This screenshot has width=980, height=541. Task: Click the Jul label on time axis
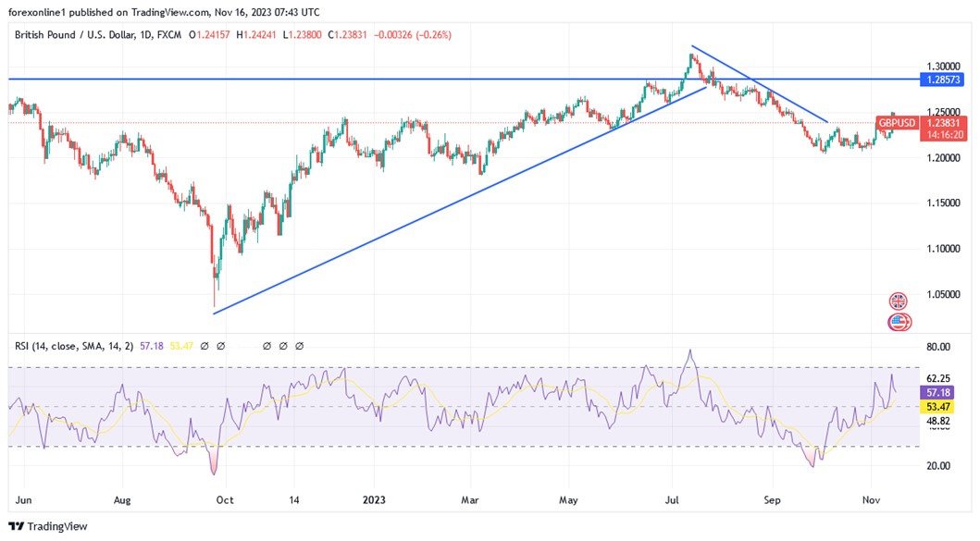tap(674, 500)
